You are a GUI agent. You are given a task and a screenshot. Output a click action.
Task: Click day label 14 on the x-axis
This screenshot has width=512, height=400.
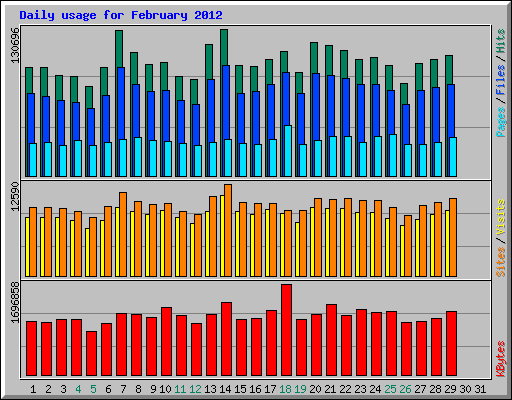225,389
